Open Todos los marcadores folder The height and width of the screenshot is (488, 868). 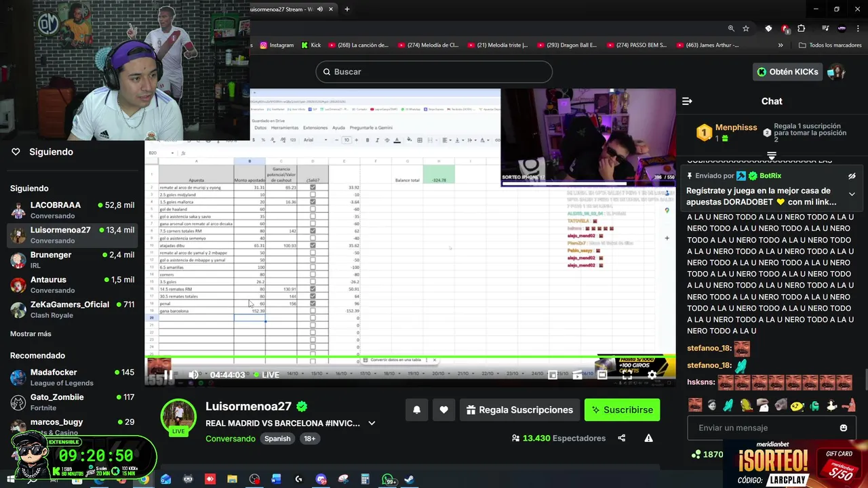[830, 45]
